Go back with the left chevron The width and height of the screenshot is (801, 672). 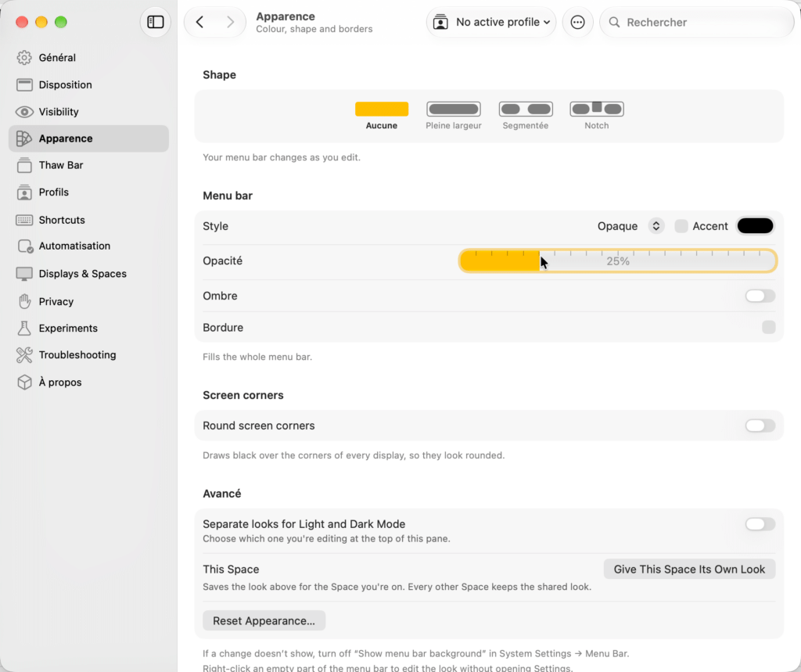(x=199, y=22)
